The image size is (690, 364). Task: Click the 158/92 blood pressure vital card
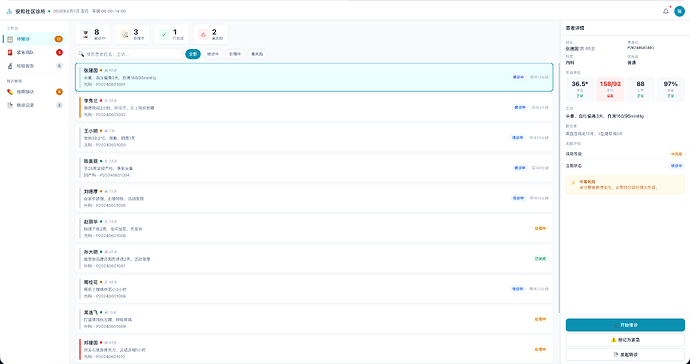pos(610,89)
